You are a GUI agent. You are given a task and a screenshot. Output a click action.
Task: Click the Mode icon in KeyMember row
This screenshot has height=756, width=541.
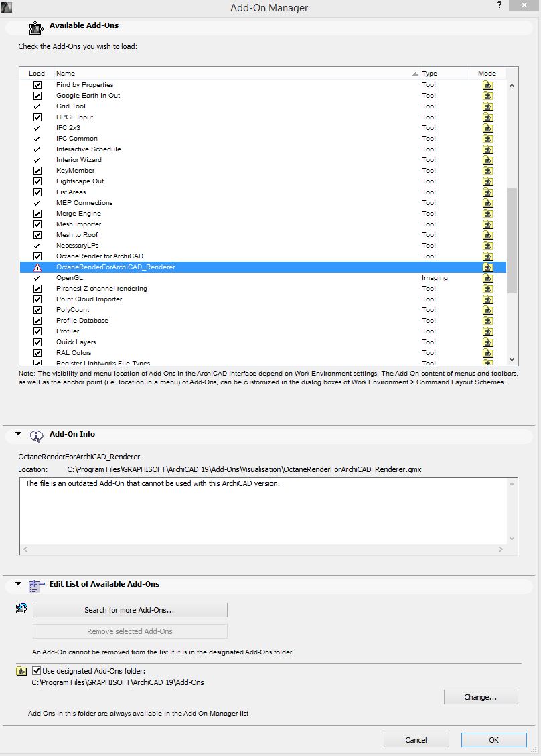click(488, 171)
